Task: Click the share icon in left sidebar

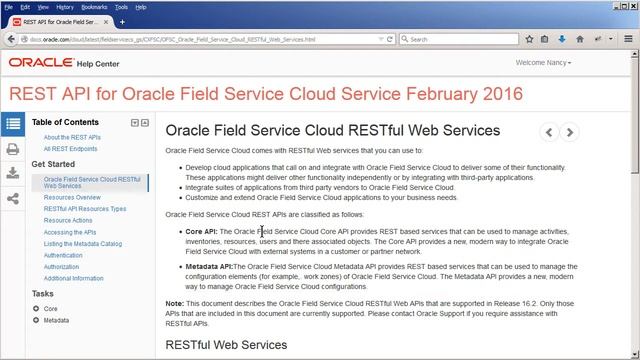Action: pyautogui.click(x=13, y=199)
